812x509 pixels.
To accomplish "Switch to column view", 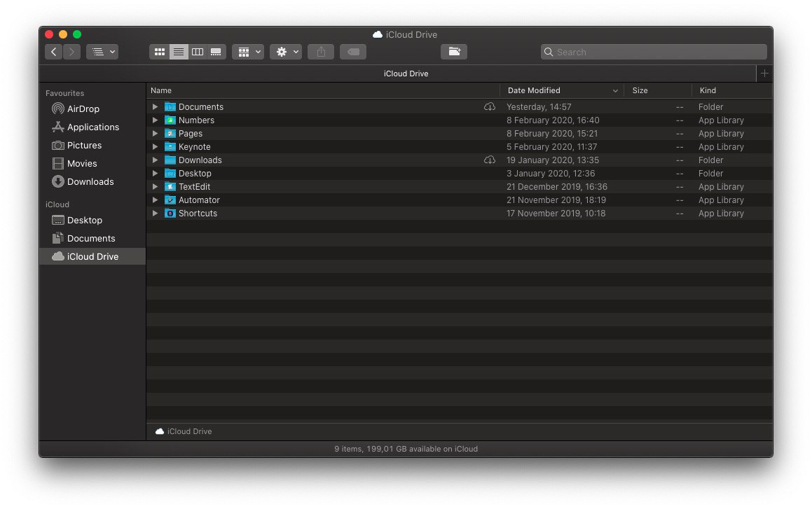I will click(198, 52).
